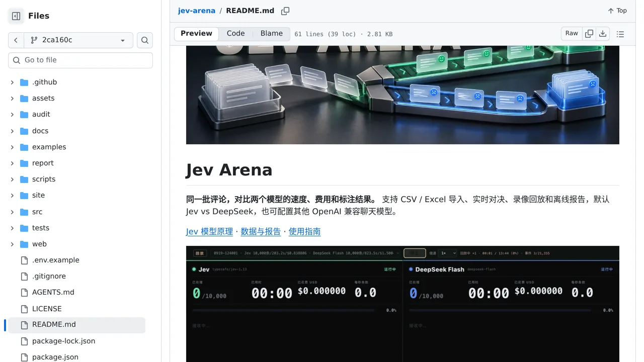Go to jev-arena repository breadcrumb link
Image resolution: width=644 pixels, height=362 pixels.
197,11
